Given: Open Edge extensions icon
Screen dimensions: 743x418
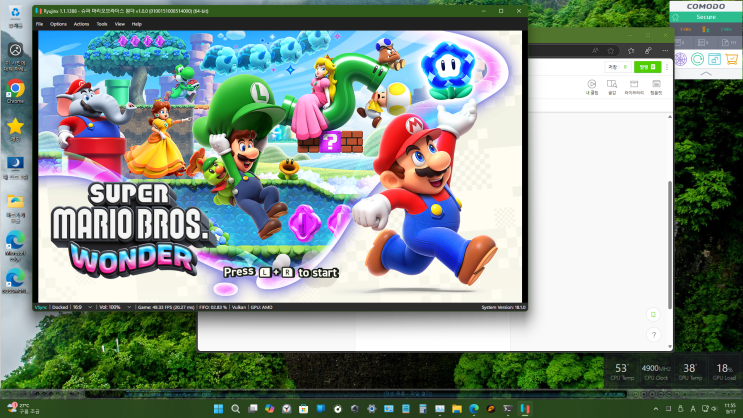Looking at the screenshot, I should (648, 50).
